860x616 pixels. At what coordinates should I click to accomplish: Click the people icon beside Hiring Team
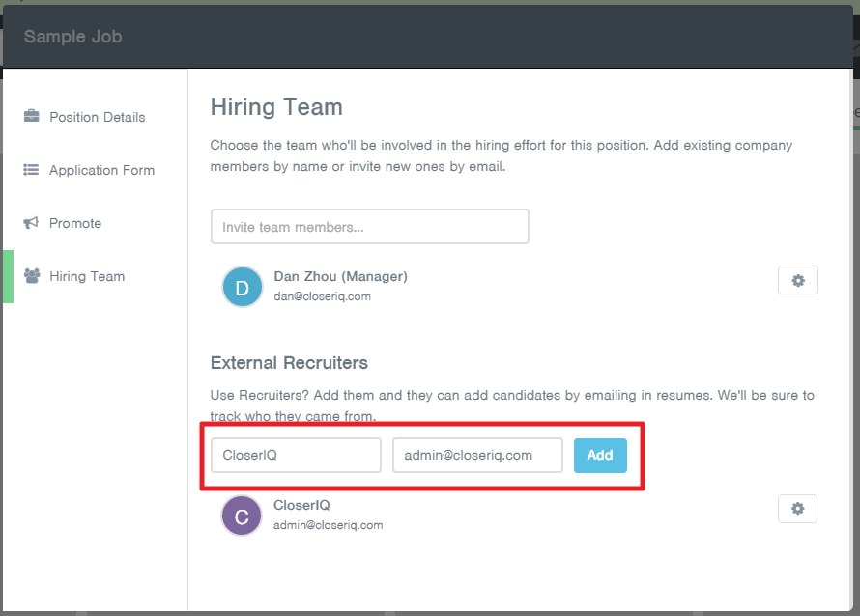point(32,276)
